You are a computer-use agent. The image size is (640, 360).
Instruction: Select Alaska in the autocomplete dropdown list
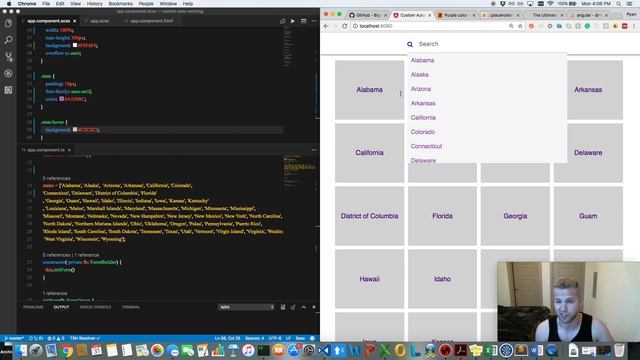point(420,74)
